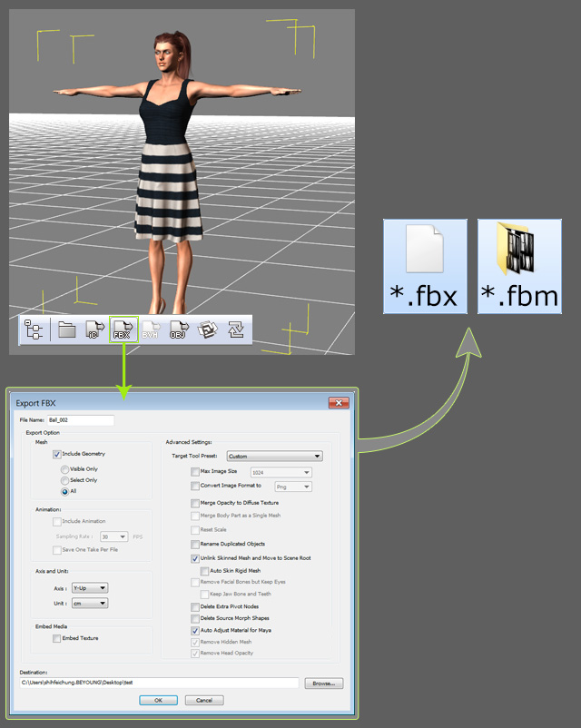Image resolution: width=581 pixels, height=728 pixels.
Task: Click the Export FBX toolbar icon
Action: [123, 330]
